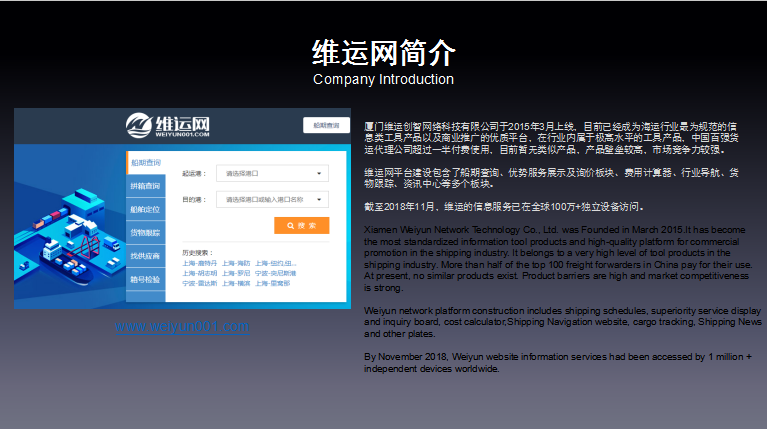Select the 箱号检验 tab
Image resolution: width=767 pixels, height=429 pixels.
coord(145,280)
